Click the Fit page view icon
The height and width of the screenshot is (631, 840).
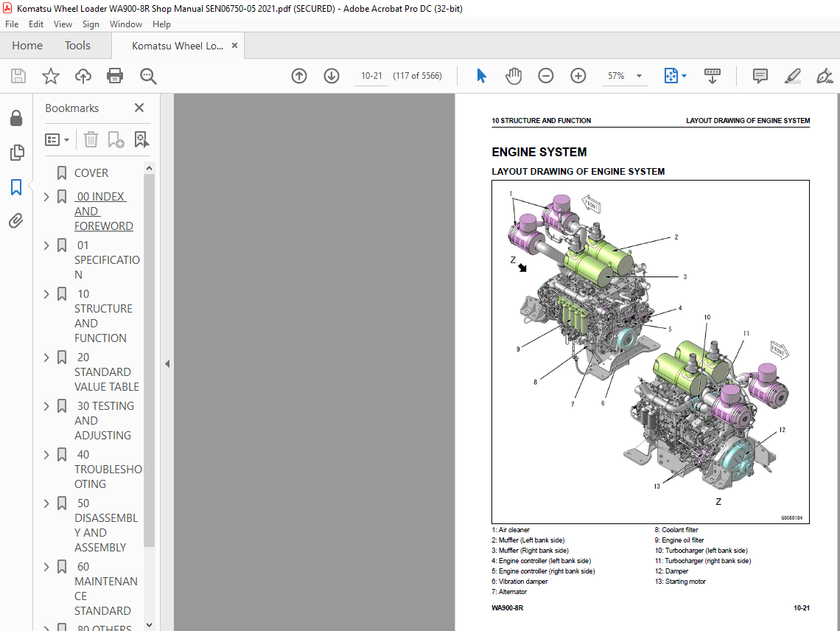[x=671, y=76]
